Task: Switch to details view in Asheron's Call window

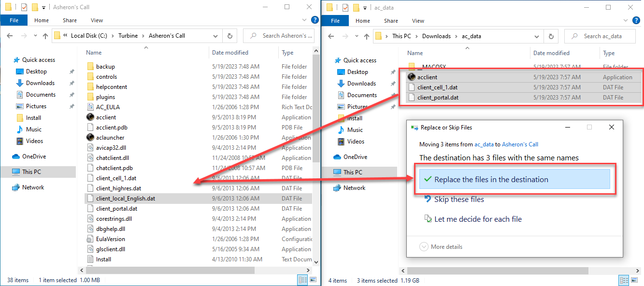Action: tap(302, 280)
